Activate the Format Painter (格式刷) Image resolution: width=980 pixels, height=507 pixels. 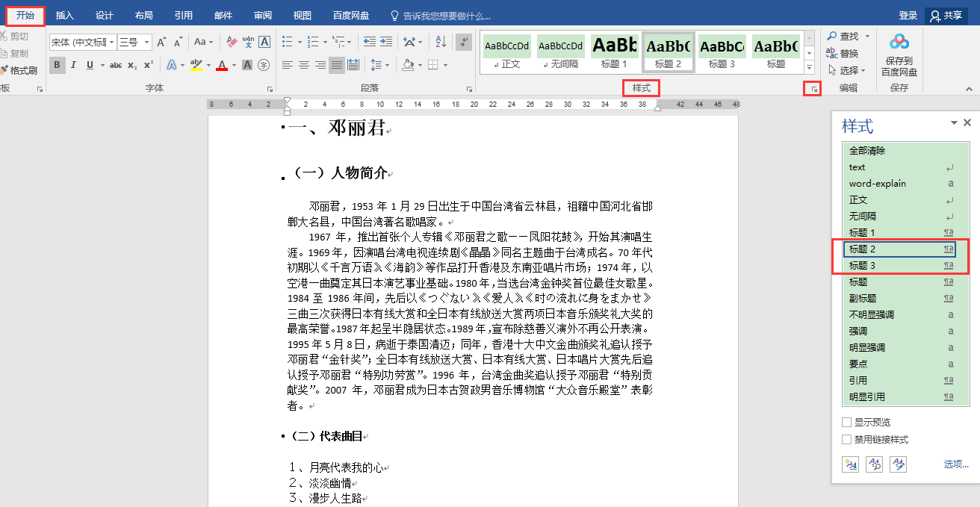coord(19,70)
